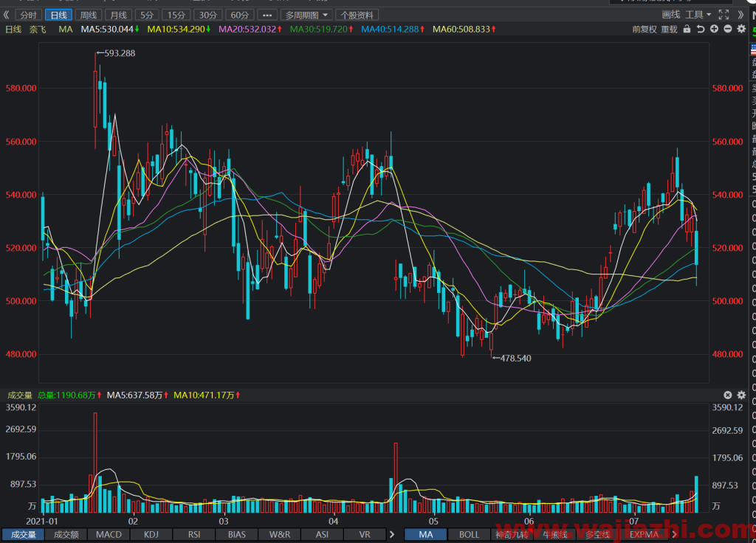Image resolution: width=756 pixels, height=543 pixels.
Task: Click the 3590.12 left volume axis label
Action: [21, 407]
